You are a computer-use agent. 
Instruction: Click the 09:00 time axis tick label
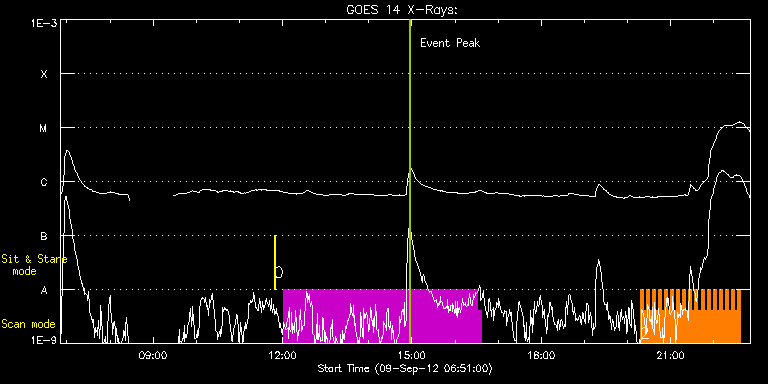tap(153, 355)
